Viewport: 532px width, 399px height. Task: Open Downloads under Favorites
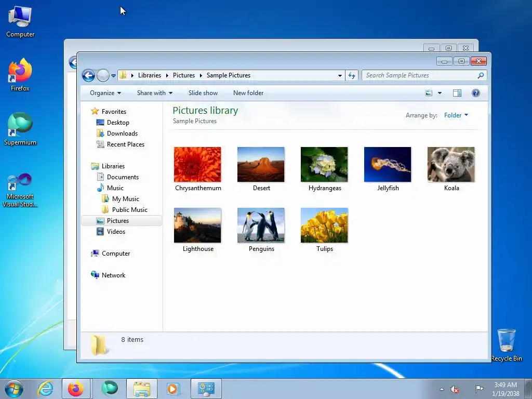[122, 134]
